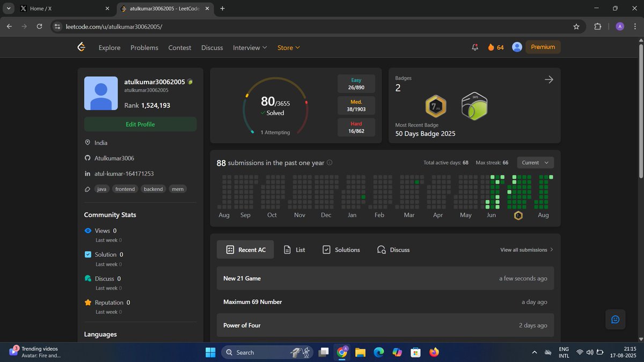This screenshot has width=644, height=362.
Task: Switch to the List tab
Action: pyautogui.click(x=294, y=249)
